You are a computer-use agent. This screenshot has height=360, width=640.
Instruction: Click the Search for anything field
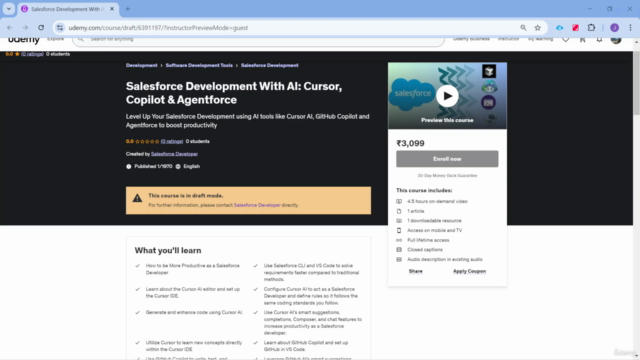pos(258,40)
